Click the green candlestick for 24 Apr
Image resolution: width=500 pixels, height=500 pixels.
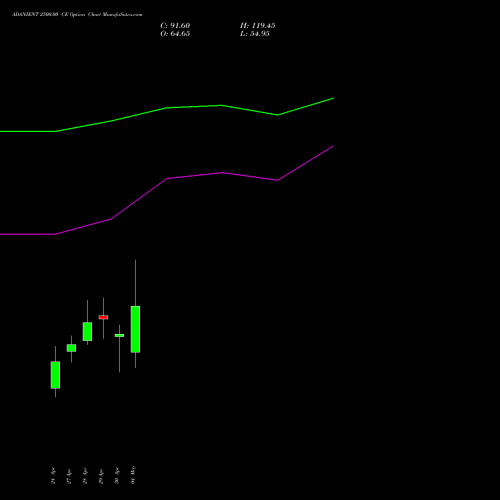[x=55, y=375]
